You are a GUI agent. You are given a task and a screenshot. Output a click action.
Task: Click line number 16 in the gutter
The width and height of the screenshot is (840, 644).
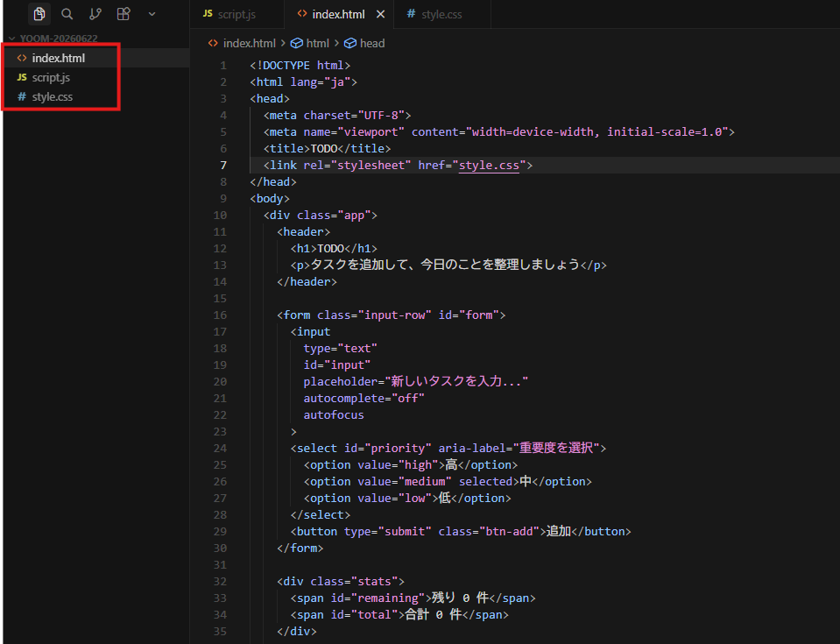point(220,315)
